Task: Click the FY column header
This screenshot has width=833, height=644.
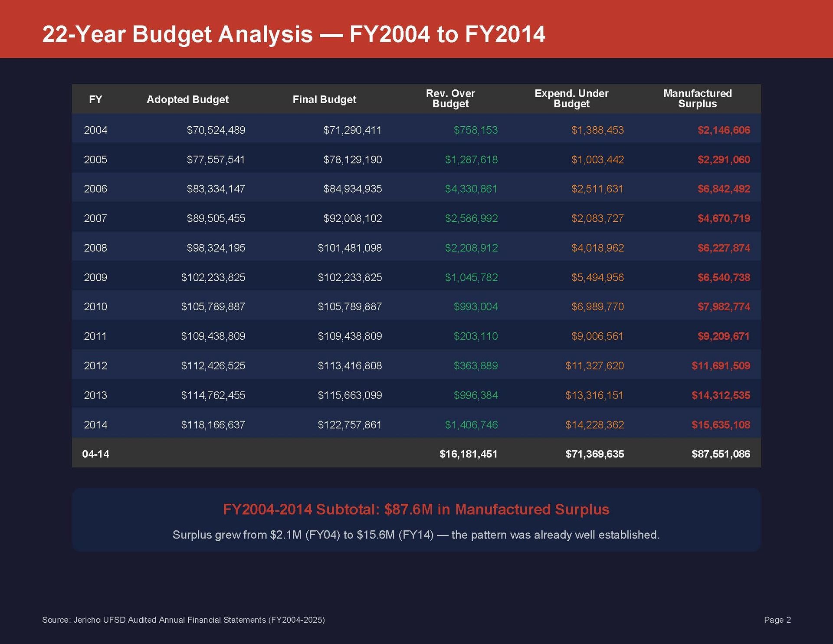Action: (x=95, y=99)
